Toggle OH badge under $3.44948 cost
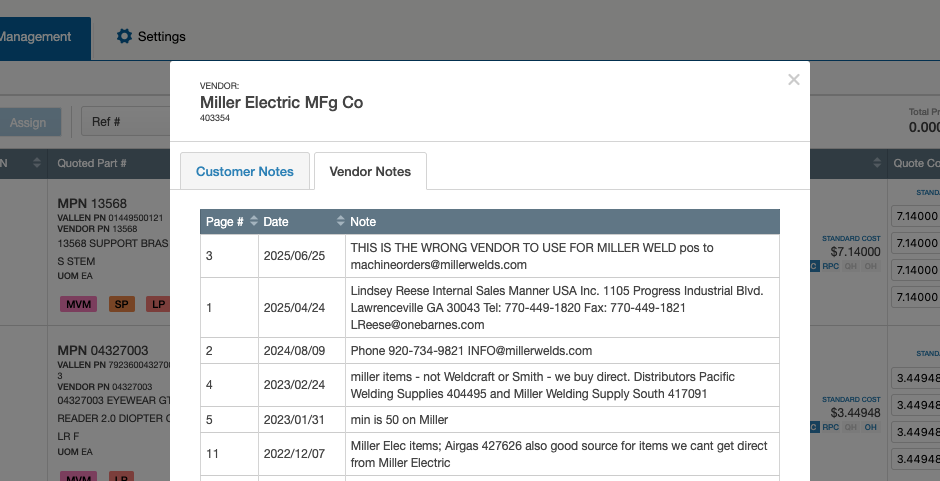This screenshot has width=940, height=481. (x=871, y=427)
